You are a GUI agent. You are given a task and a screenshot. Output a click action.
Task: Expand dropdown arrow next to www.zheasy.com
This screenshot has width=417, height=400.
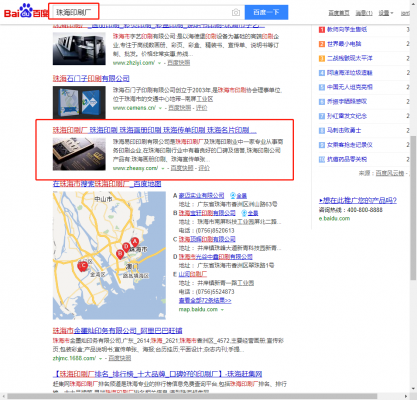(x=163, y=168)
